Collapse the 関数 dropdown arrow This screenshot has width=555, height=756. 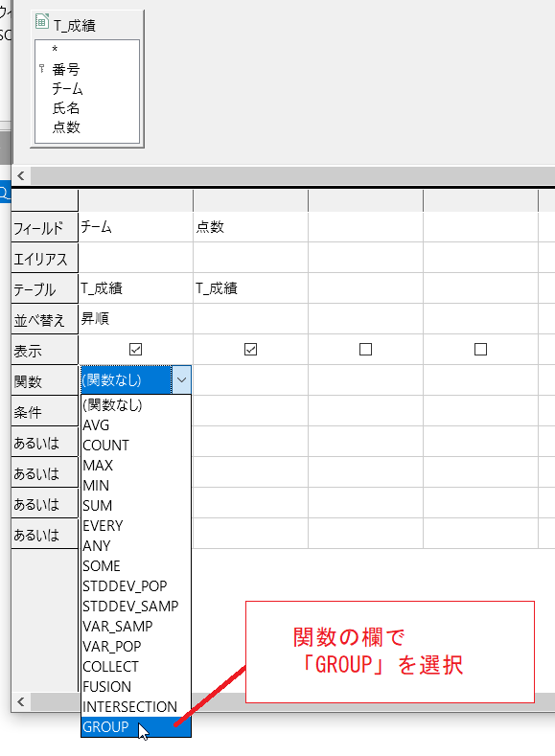(181, 380)
